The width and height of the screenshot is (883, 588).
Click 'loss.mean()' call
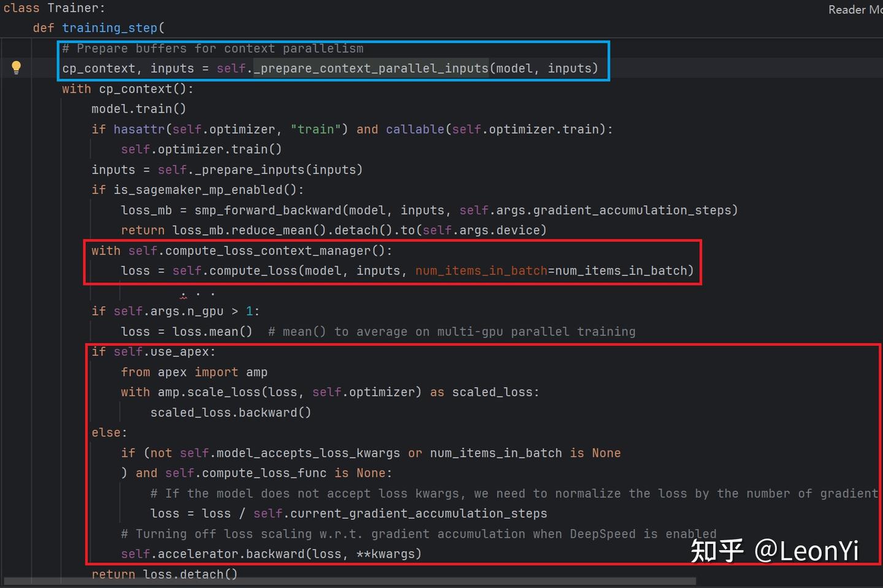coord(212,332)
